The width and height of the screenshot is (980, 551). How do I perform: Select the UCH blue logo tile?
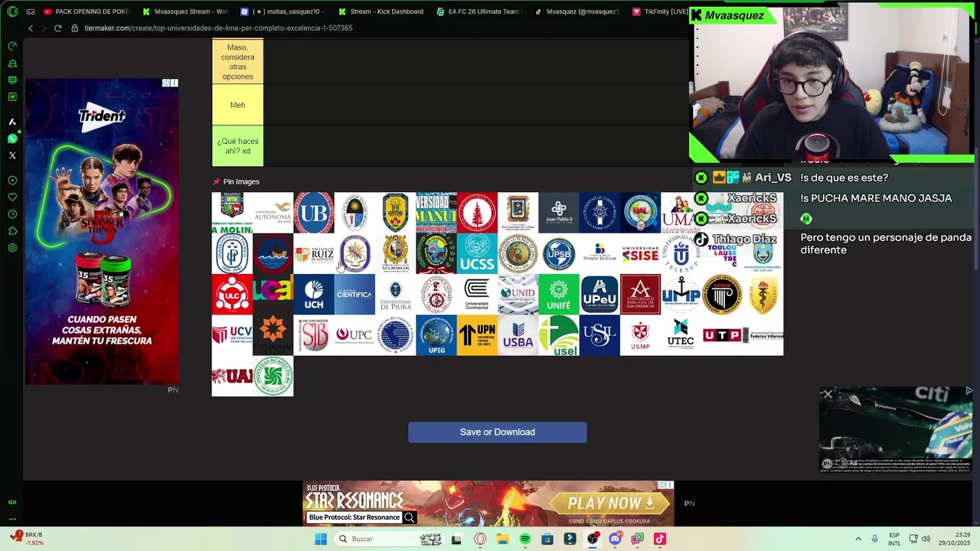tap(314, 295)
